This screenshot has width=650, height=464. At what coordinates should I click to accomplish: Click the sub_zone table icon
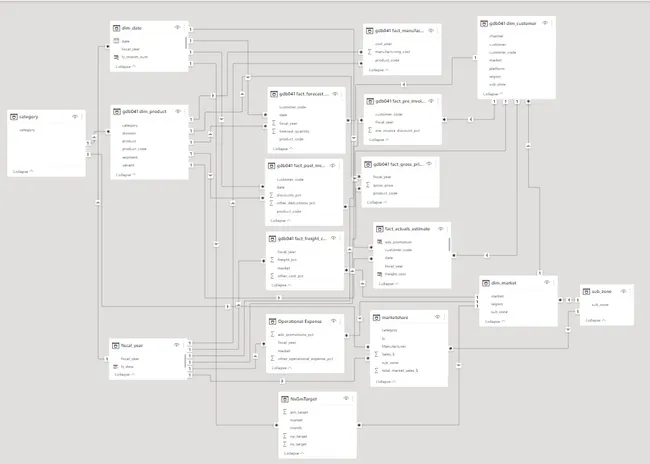pyautogui.click(x=586, y=292)
